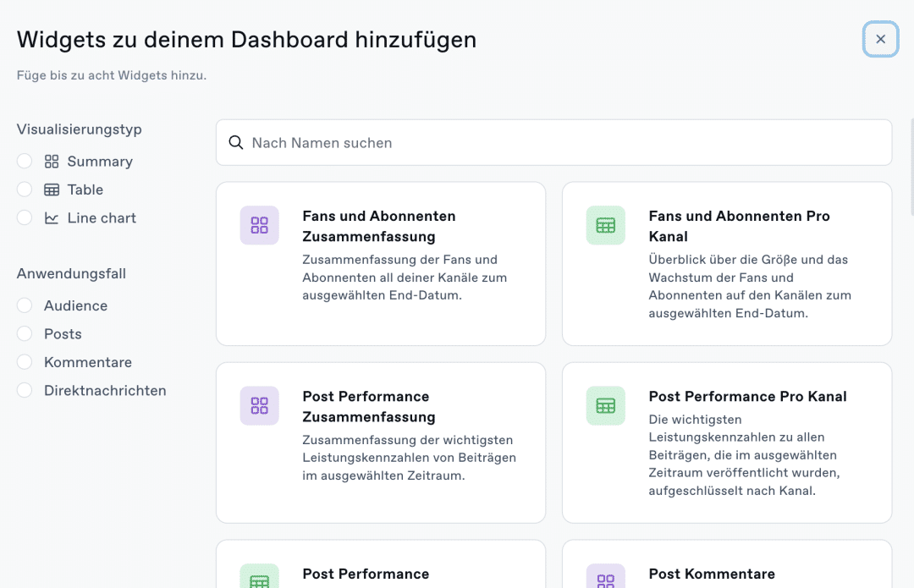Click the Line chart icon in filters
Screen dimensions: 914x588
(x=52, y=218)
